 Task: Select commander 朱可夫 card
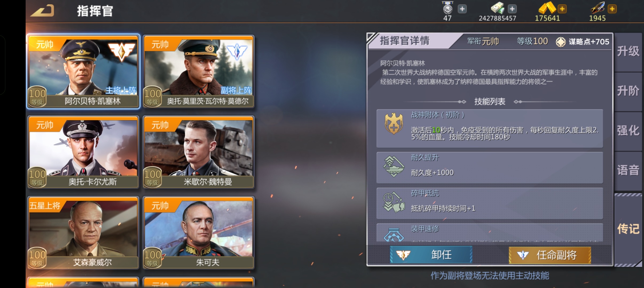coord(199,233)
